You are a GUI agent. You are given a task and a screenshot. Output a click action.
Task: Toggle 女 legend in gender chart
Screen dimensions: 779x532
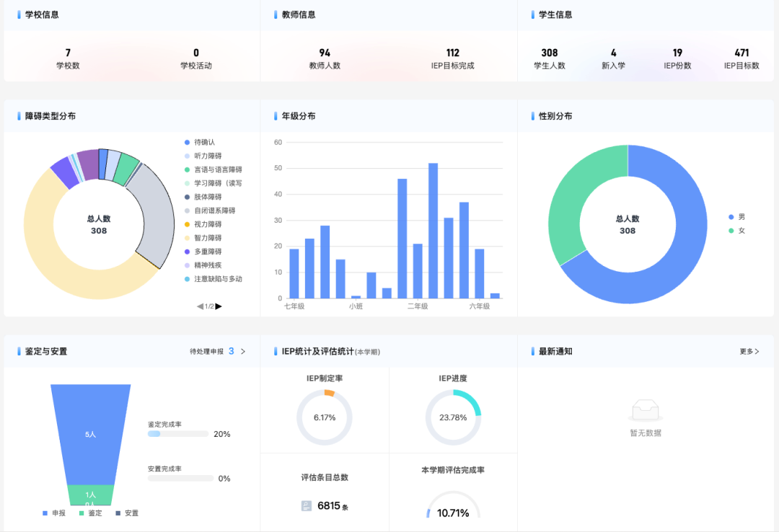[736, 231]
